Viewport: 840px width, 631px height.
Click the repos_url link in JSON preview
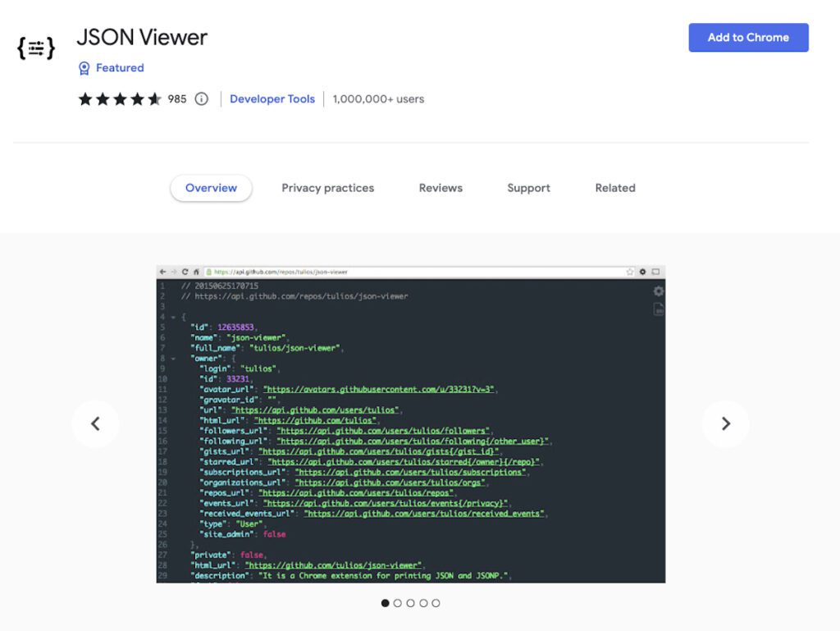point(356,493)
